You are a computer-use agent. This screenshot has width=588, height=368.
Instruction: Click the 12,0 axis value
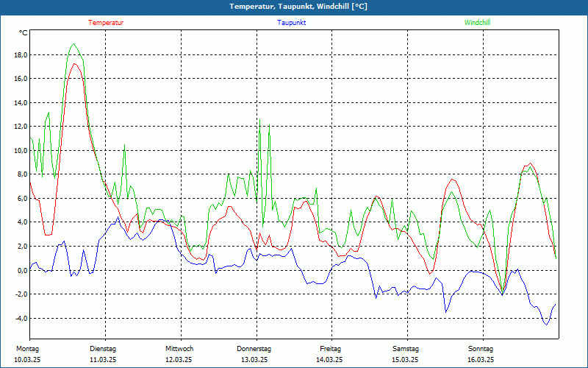click(x=21, y=127)
